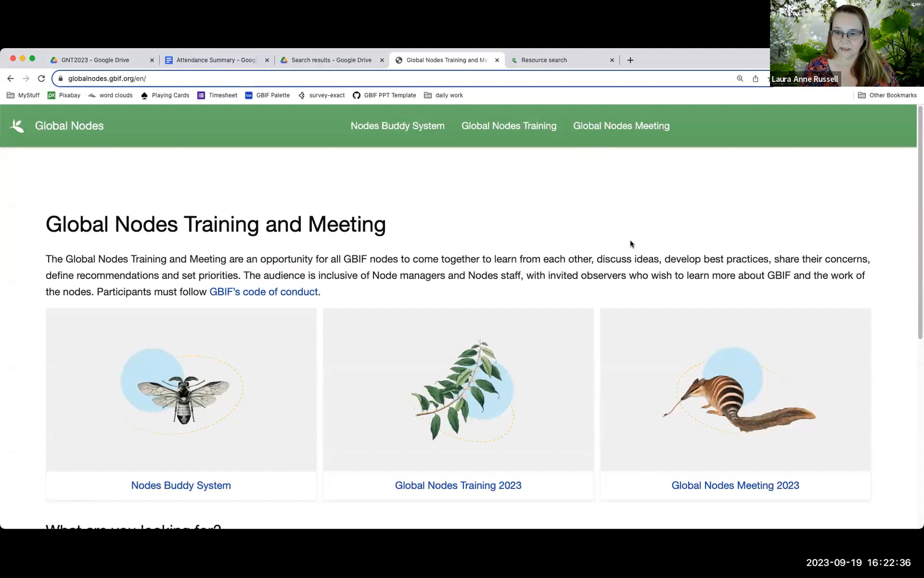
Task: Open a new tab with plus icon
Action: (630, 60)
